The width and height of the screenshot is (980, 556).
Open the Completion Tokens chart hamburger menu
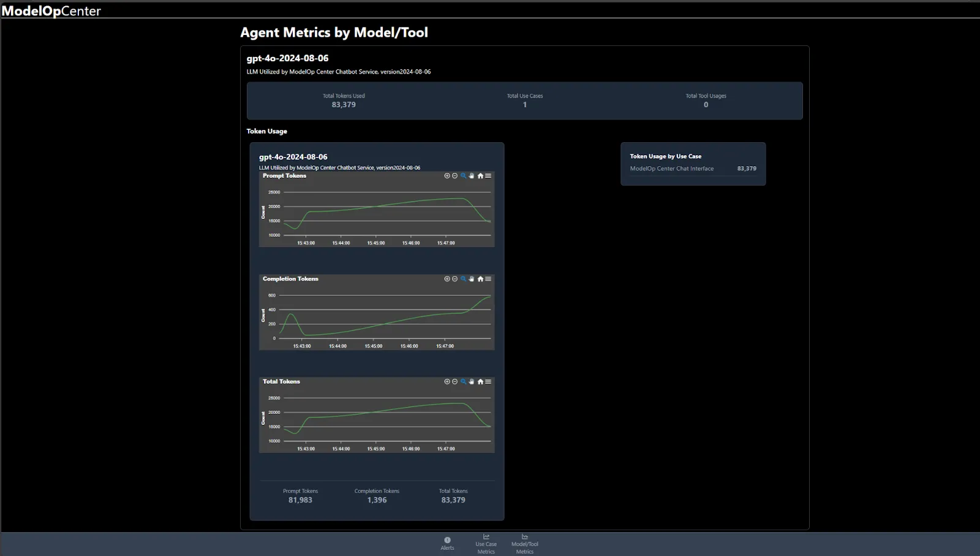click(x=488, y=279)
